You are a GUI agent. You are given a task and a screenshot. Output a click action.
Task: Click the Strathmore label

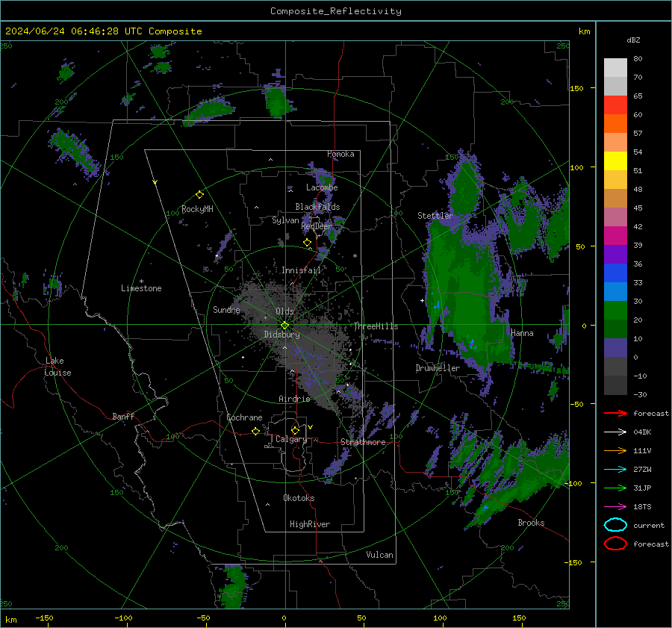tap(363, 442)
